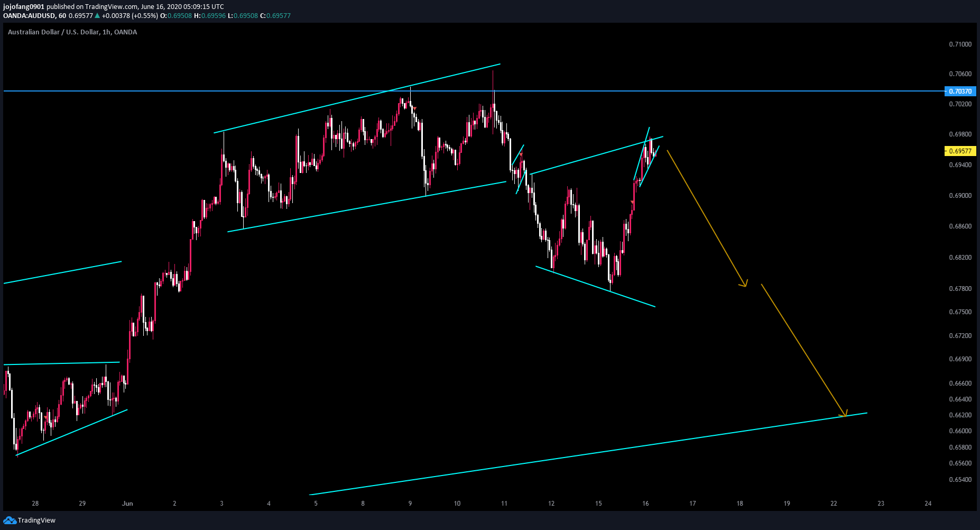980x530 pixels.
Task: Click the 0.66200 price axis label
Action: [x=960, y=415]
